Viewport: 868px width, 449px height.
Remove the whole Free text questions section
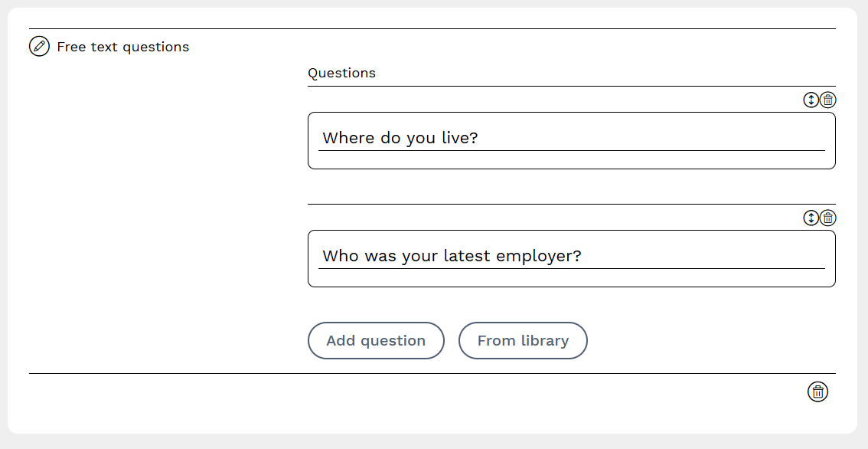click(817, 392)
